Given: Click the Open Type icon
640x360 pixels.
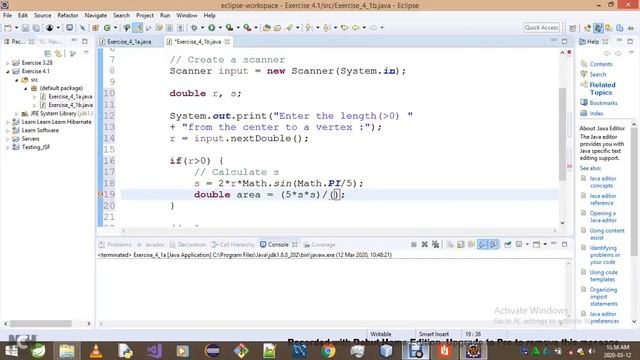Looking at the screenshot, I should click(x=267, y=28).
